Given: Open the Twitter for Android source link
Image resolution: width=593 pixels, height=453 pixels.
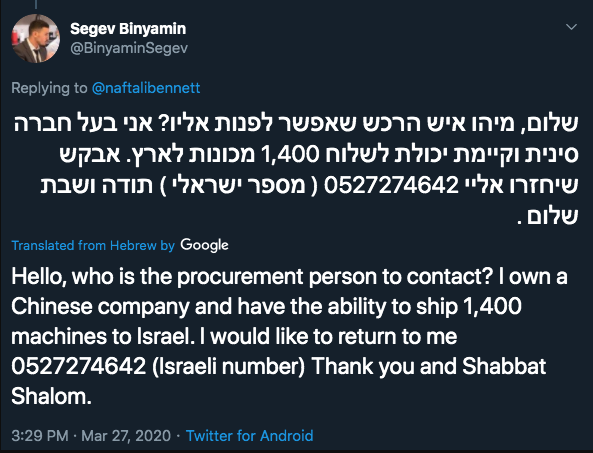Looking at the screenshot, I should (249, 436).
